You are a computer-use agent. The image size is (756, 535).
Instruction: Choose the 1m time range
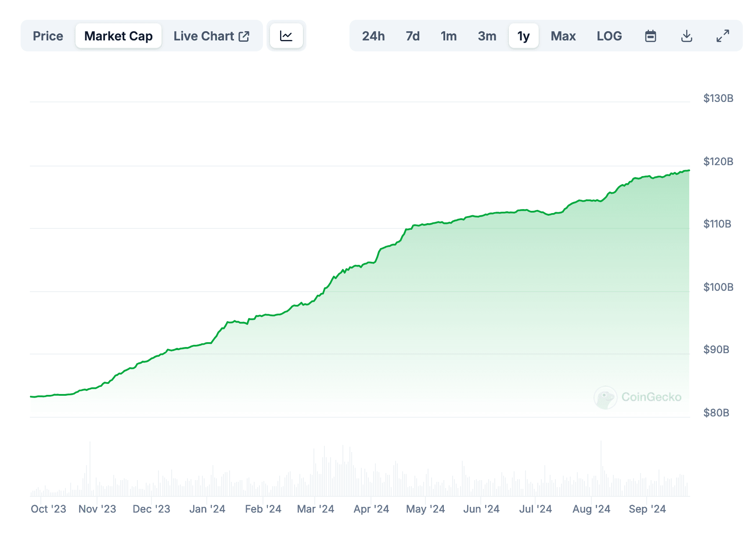point(449,36)
